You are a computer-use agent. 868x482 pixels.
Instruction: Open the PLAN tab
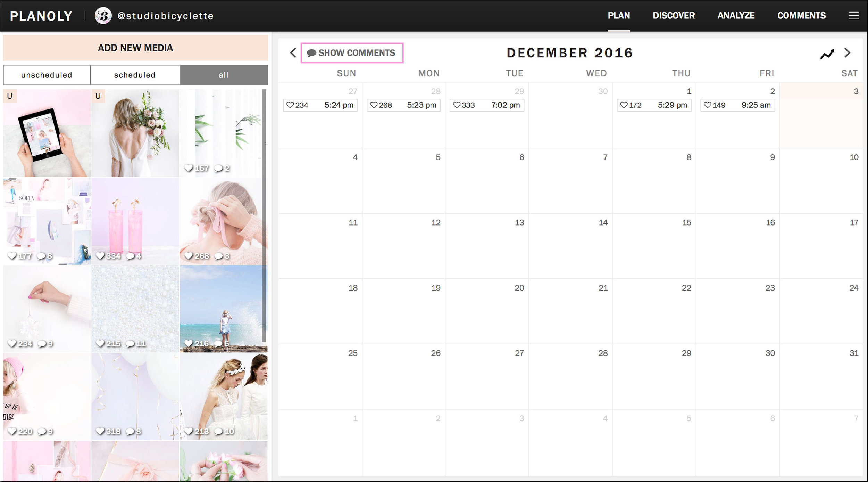(x=619, y=16)
